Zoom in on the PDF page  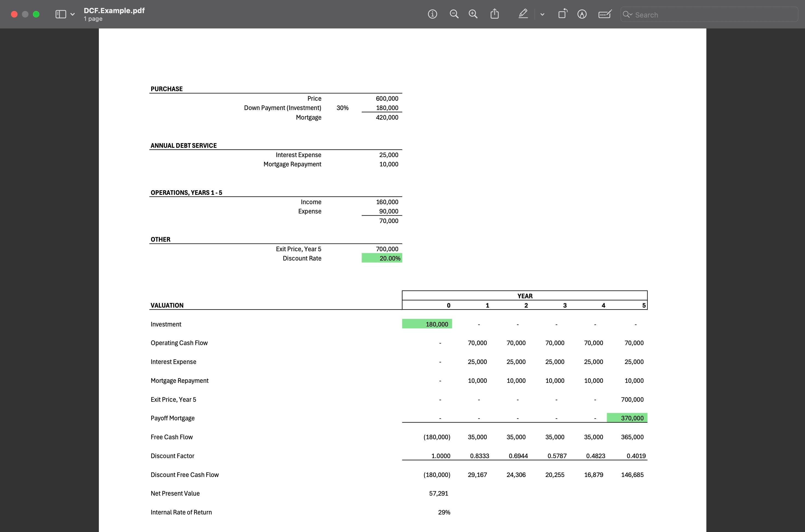(x=473, y=14)
